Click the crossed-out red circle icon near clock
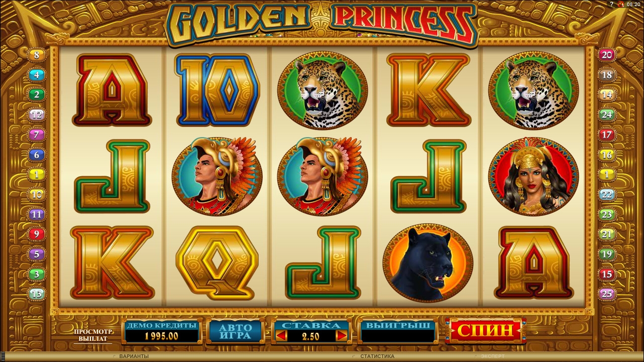 (x=621, y=4)
